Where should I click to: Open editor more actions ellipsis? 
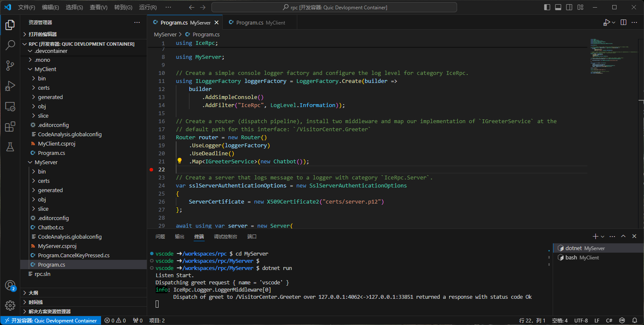(634, 22)
